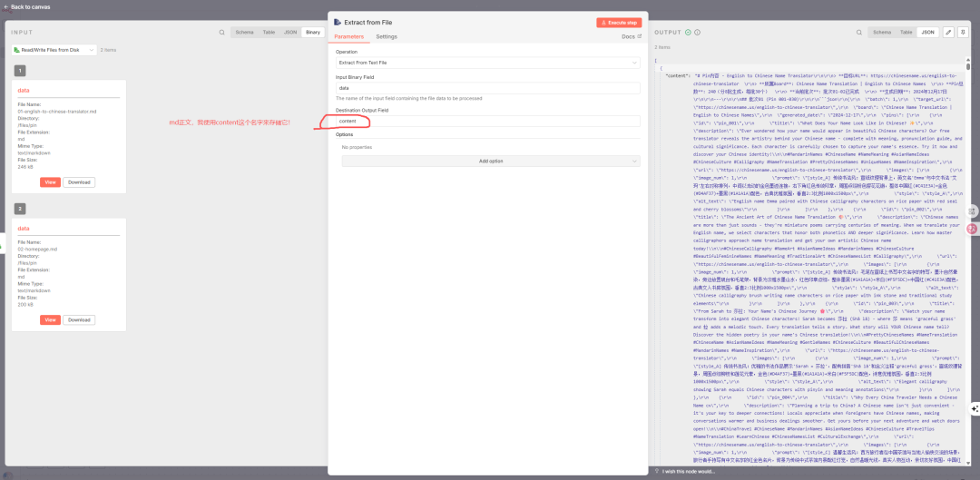Click the pencil edit output icon
This screenshot has width=980, height=480.
click(x=949, y=32)
